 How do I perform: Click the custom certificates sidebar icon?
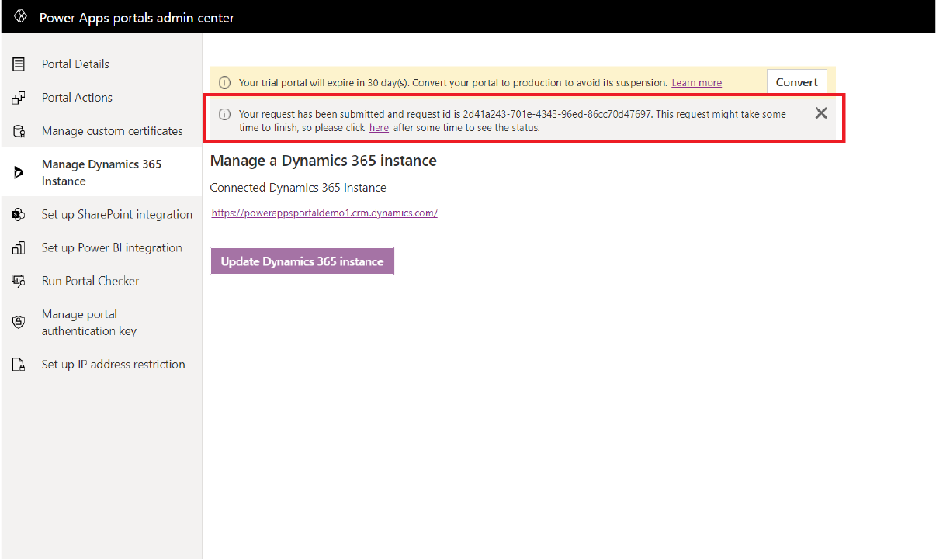tap(19, 131)
